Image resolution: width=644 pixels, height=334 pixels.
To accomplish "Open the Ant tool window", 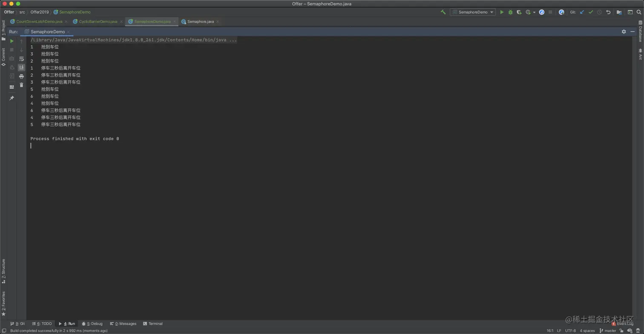I will 640,54.
